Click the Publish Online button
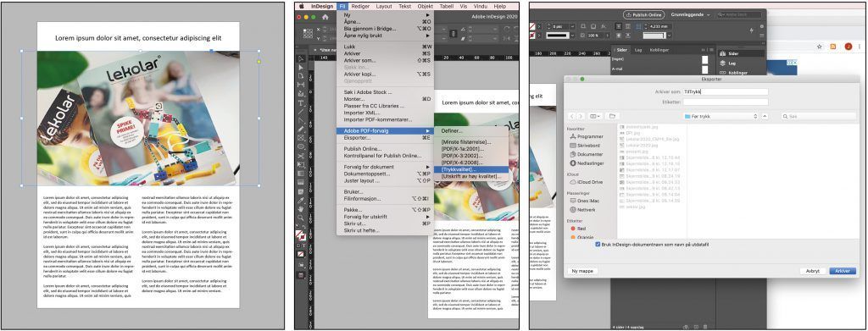Screen dimensions: 868x331 [644, 15]
